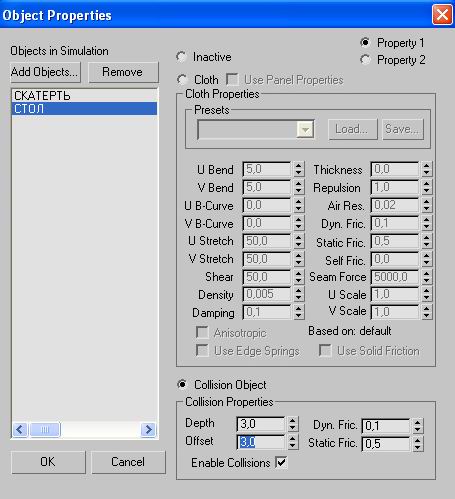Click the Remove button
The height and width of the screenshot is (499, 455).
123,72
